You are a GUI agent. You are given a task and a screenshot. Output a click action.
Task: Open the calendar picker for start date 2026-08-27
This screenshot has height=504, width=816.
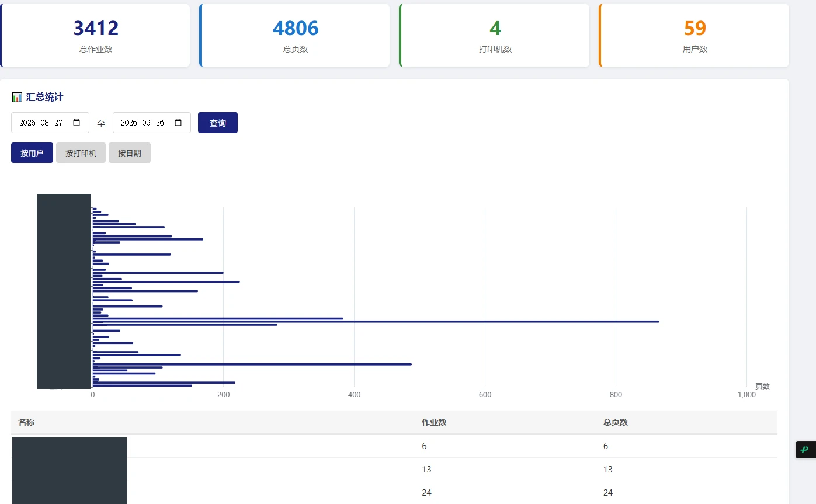click(x=77, y=123)
